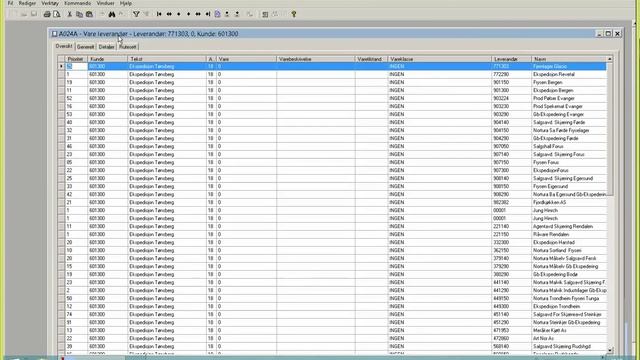
Task: Open Print Preview from the toolbar
Action: pyautogui.click(x=57, y=14)
